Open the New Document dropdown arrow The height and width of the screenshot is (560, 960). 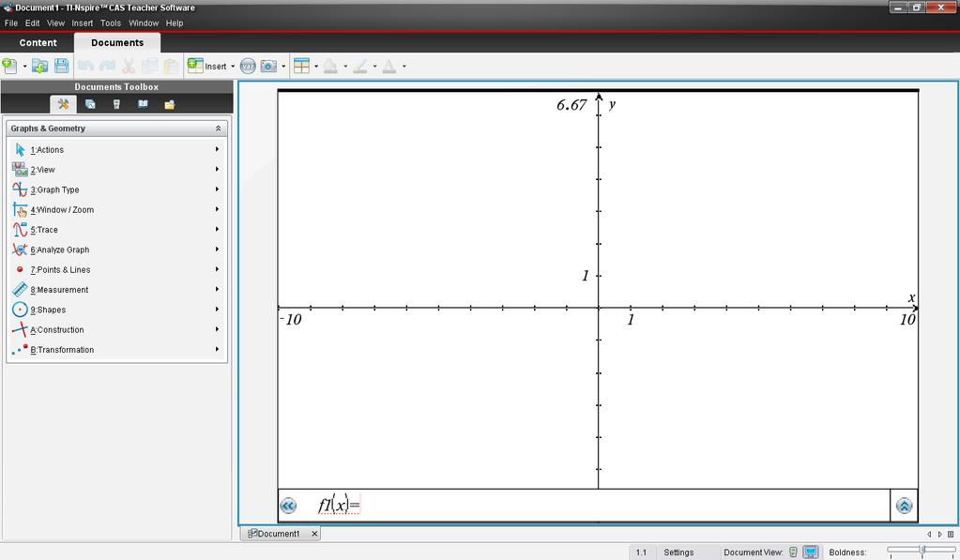[24, 66]
